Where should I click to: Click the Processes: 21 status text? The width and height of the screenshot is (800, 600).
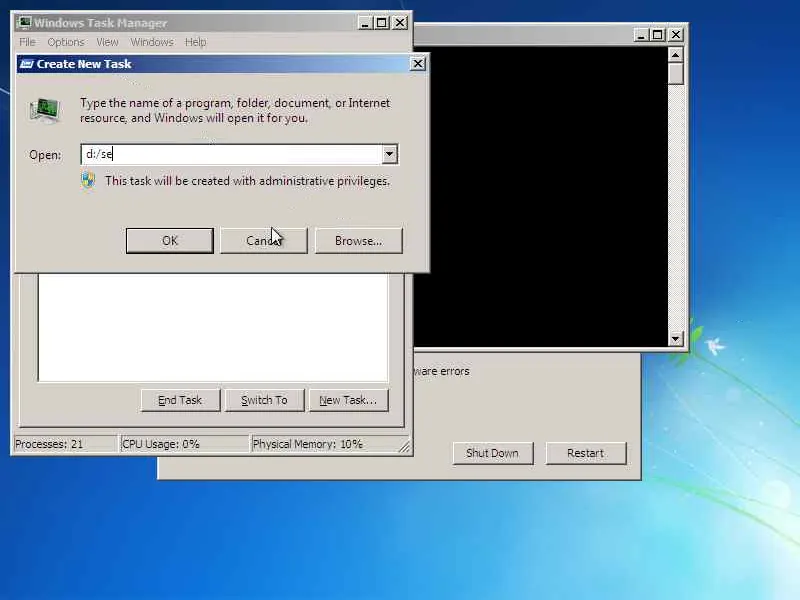(49, 444)
